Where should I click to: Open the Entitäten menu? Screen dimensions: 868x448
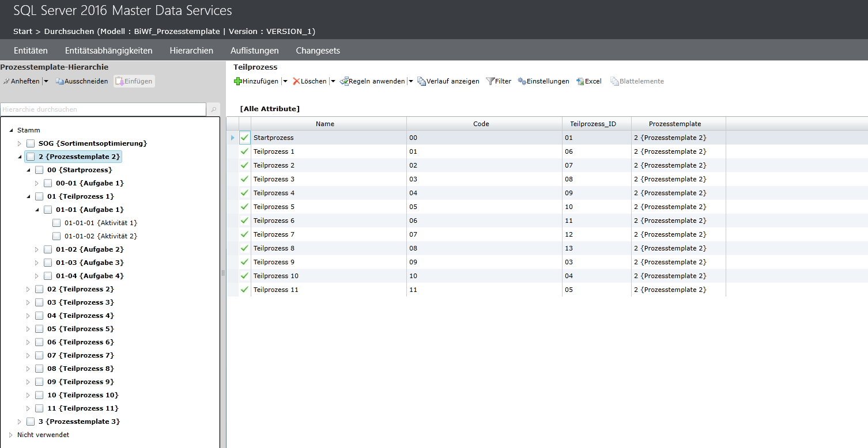[31, 50]
